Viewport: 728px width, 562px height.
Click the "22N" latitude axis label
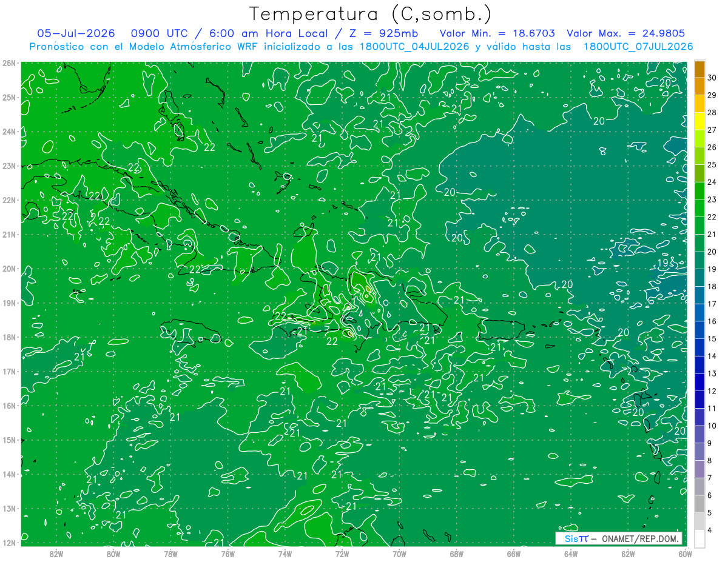coord(9,200)
